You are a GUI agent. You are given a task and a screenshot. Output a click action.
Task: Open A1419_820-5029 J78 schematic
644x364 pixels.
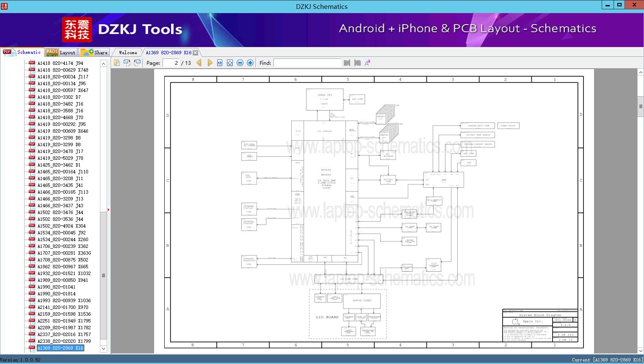click(x=60, y=158)
